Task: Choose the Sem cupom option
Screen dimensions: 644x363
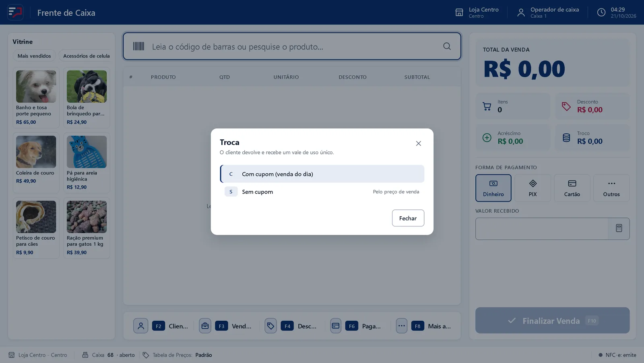Action: [322, 192]
